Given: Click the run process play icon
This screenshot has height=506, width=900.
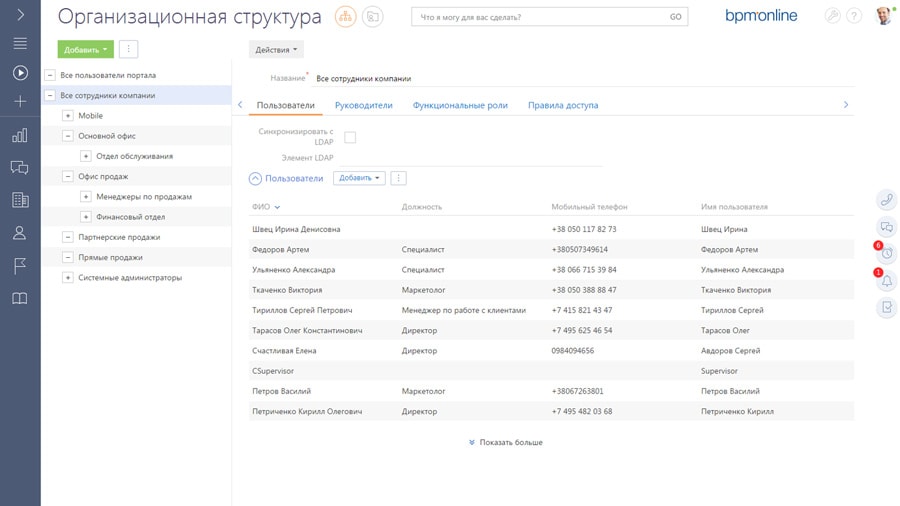Looking at the screenshot, I should (20, 73).
